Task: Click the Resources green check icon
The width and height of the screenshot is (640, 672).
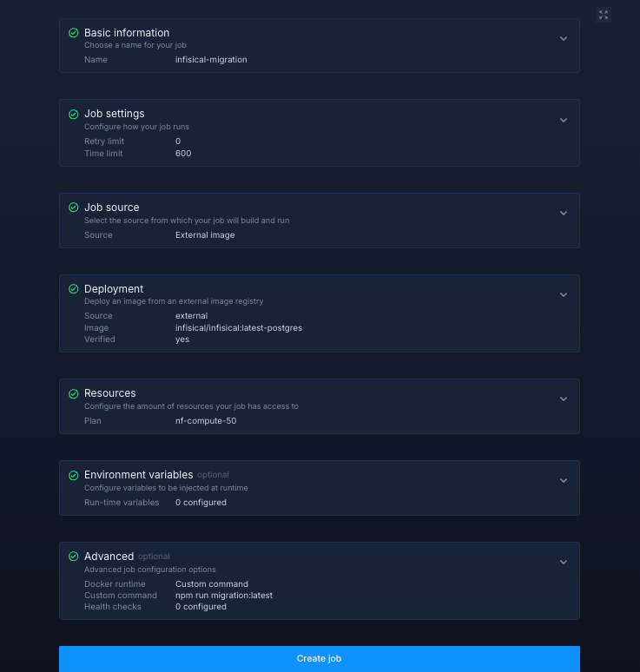Action: click(x=73, y=393)
